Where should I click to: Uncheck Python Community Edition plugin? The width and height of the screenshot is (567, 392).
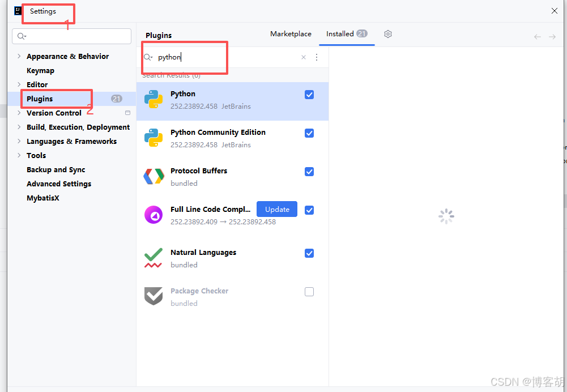tap(309, 133)
